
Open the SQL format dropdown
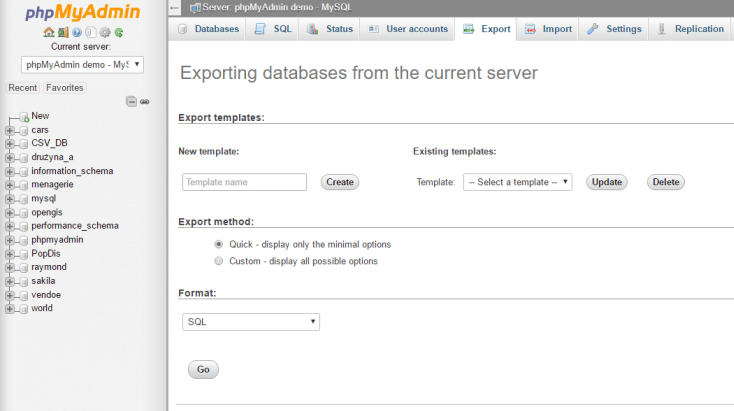tap(251, 322)
